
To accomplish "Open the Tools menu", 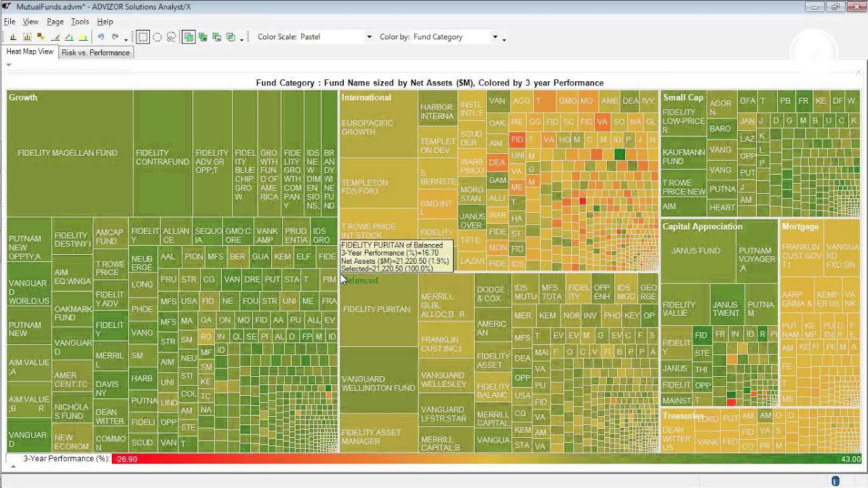I will pos(80,22).
